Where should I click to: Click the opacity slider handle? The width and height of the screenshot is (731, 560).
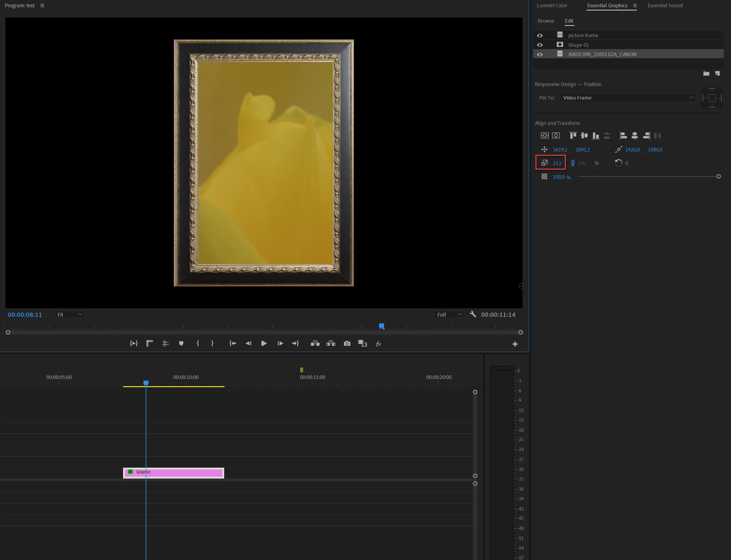pos(718,176)
